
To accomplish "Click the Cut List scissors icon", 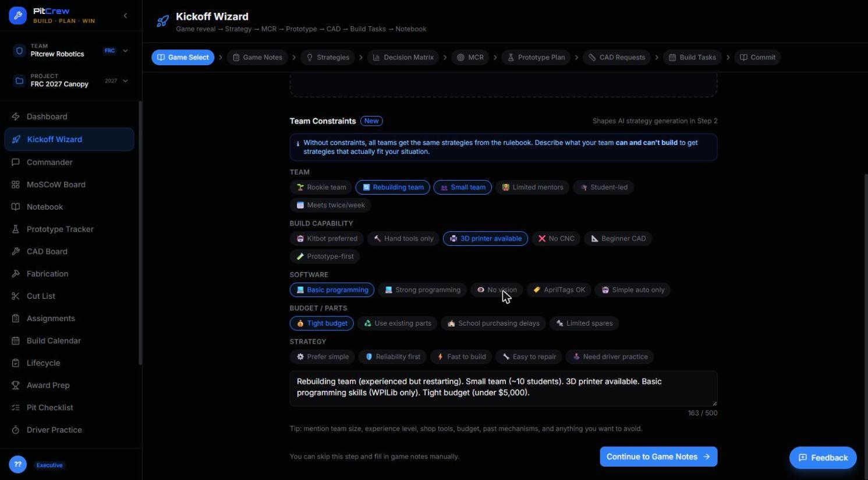I will 16,296.
